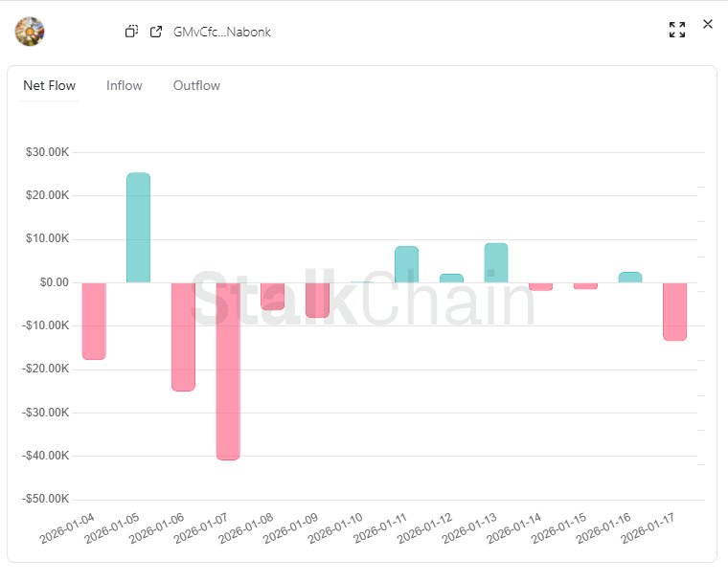
Task: Click the 2026-01-12 green bar
Action: [x=451, y=278]
